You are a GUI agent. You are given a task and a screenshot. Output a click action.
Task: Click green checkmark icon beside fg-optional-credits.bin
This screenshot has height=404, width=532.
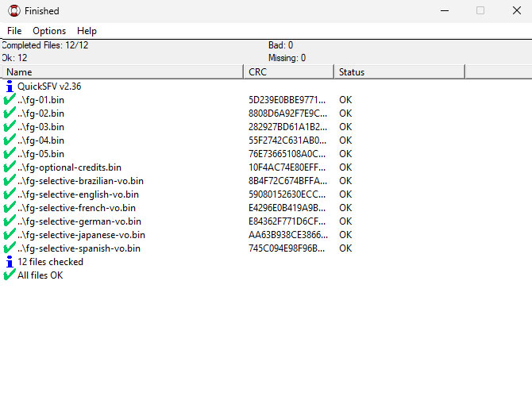tap(10, 167)
